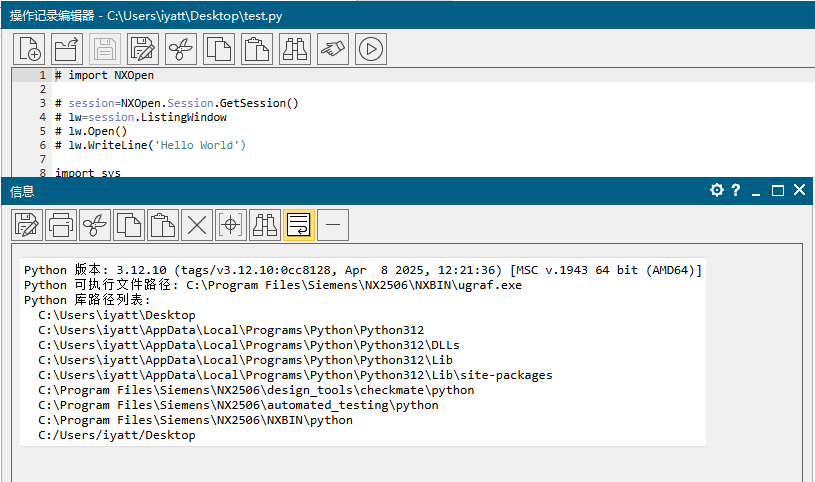Image resolution: width=815 pixels, height=482 pixels.
Task: Toggle word wrap in the info window
Action: (299, 225)
